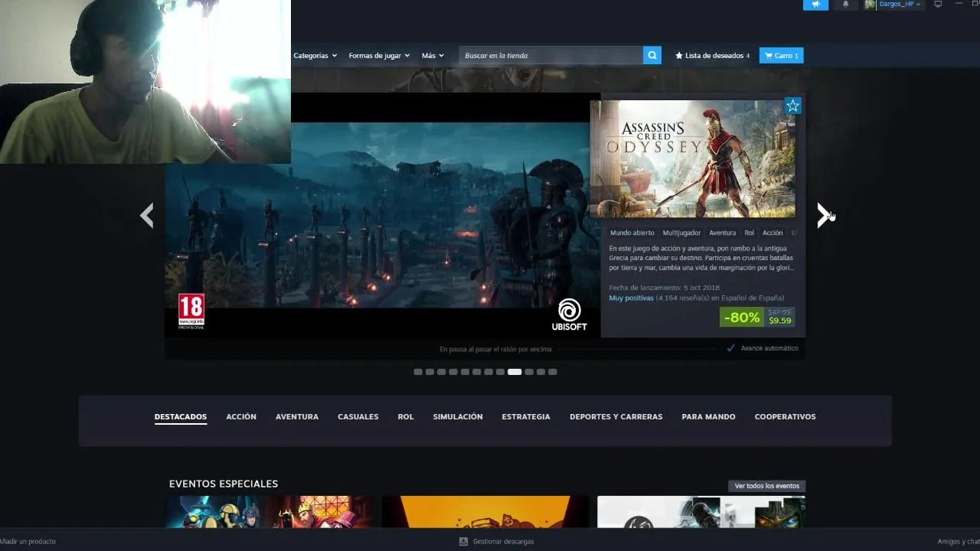Image resolution: width=980 pixels, height=551 pixels.
Task: Click the Multijugador tag
Action: [681, 233]
